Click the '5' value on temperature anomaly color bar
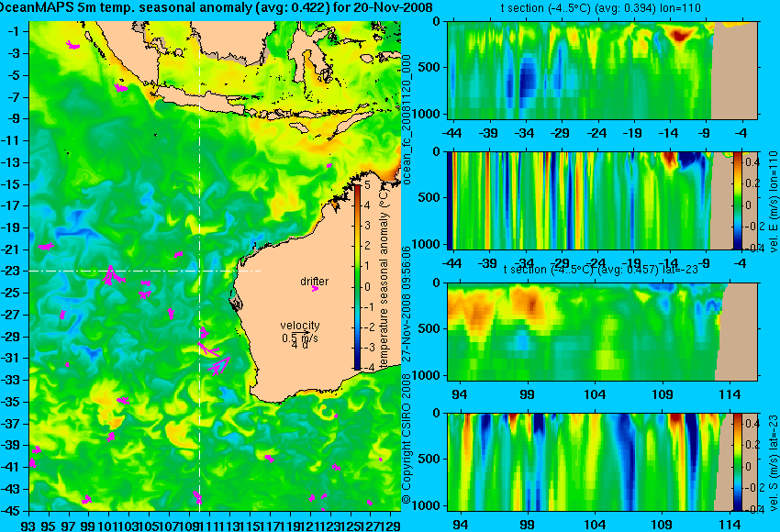This screenshot has width=780, height=532. click(x=368, y=185)
